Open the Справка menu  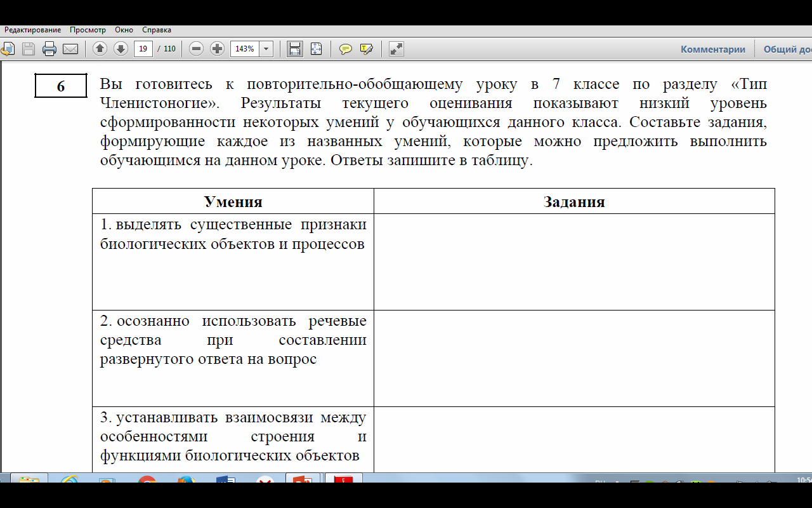[x=157, y=30]
